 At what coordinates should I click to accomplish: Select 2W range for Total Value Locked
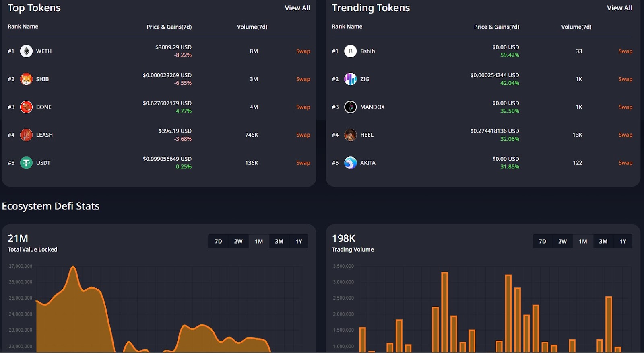238,241
